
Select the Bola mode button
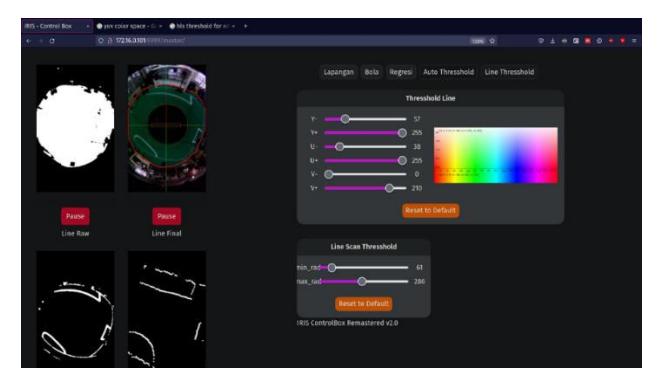click(x=371, y=72)
